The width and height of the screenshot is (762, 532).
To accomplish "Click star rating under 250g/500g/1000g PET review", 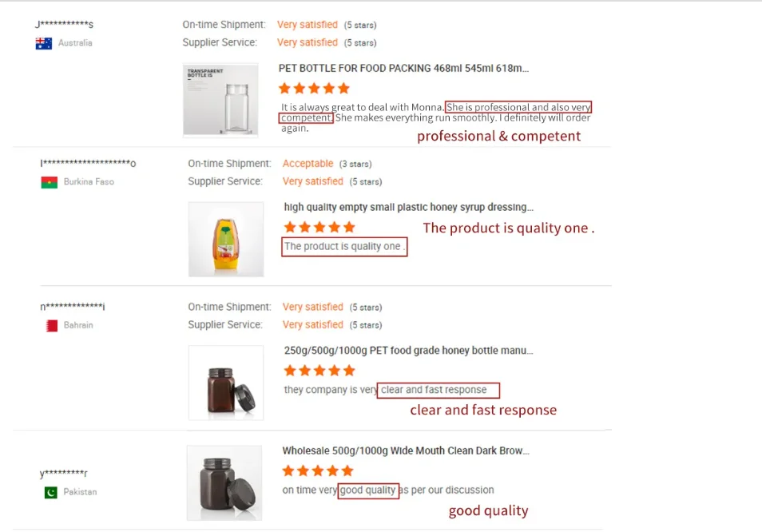I will [319, 371].
